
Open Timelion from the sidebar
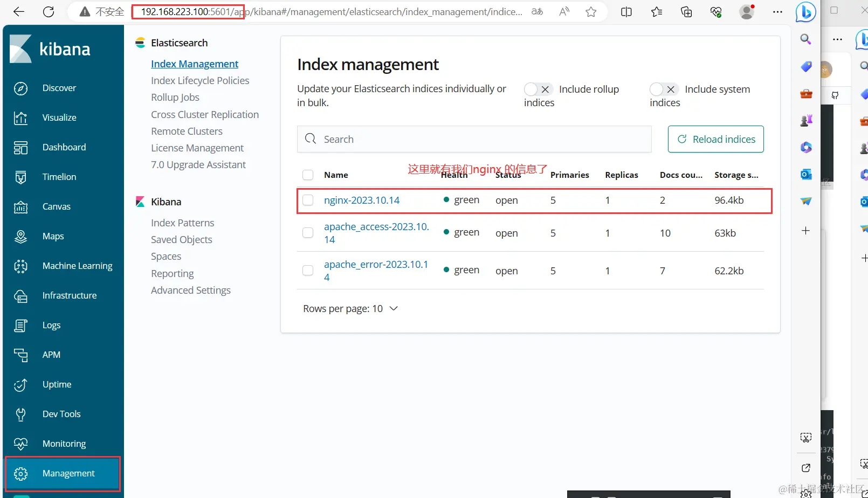pyautogui.click(x=59, y=177)
